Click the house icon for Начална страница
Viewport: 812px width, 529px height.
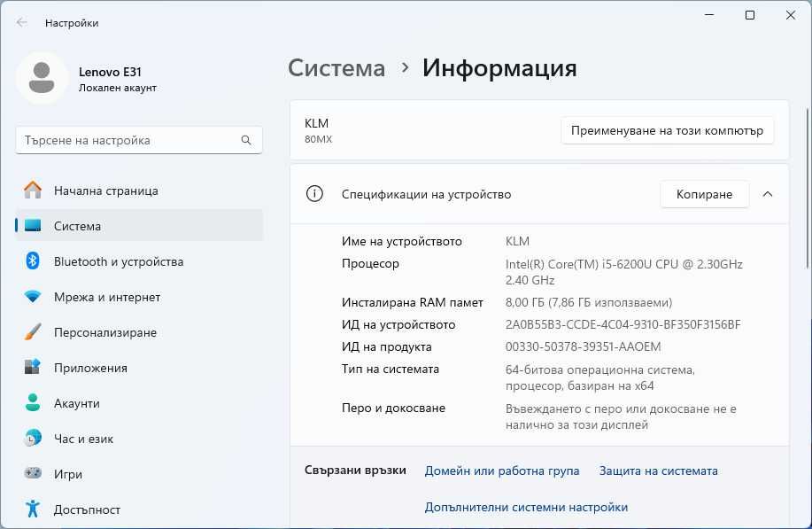(33, 191)
